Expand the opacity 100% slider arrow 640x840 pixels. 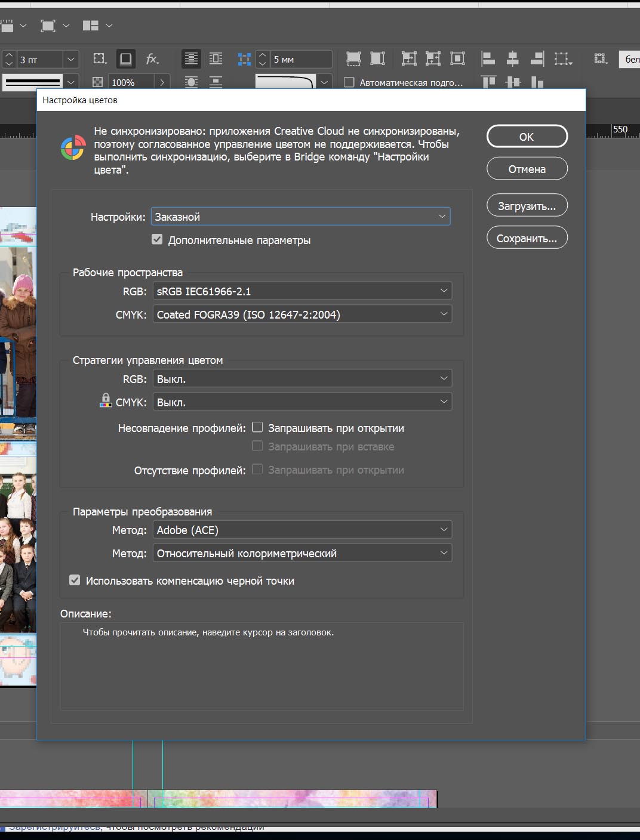click(162, 82)
